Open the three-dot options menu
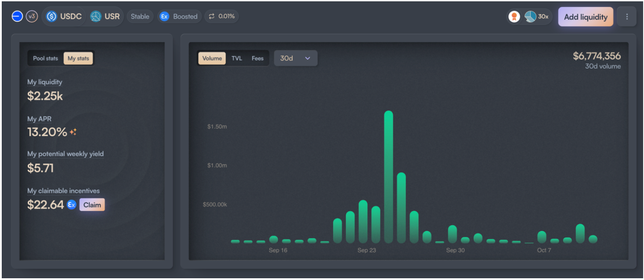Viewport: 644px width, 280px height. pyautogui.click(x=626, y=17)
